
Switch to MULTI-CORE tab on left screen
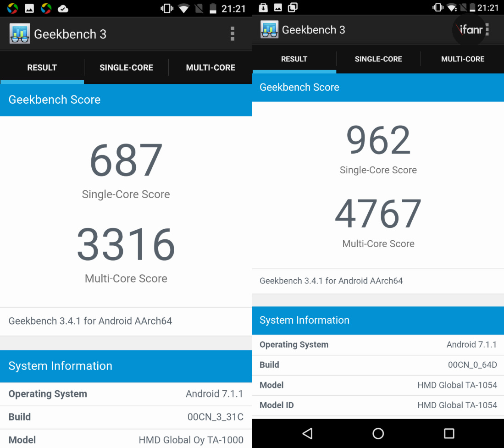pos(210,68)
